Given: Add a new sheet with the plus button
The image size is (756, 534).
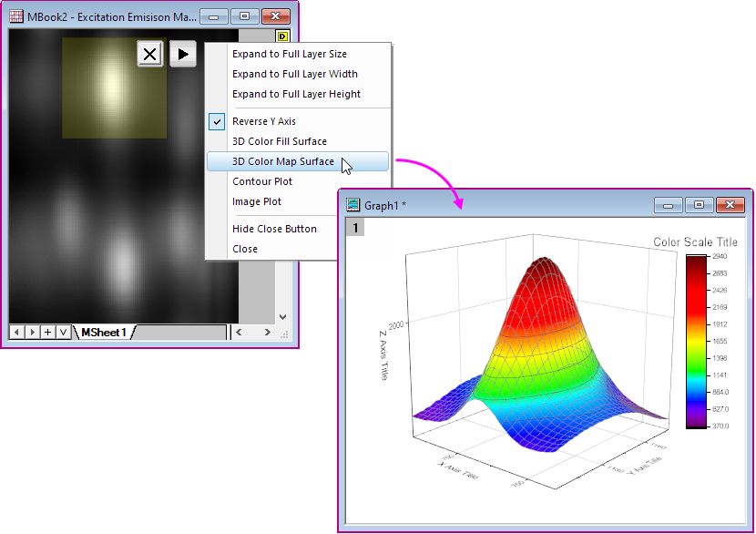Looking at the screenshot, I should pos(47,333).
